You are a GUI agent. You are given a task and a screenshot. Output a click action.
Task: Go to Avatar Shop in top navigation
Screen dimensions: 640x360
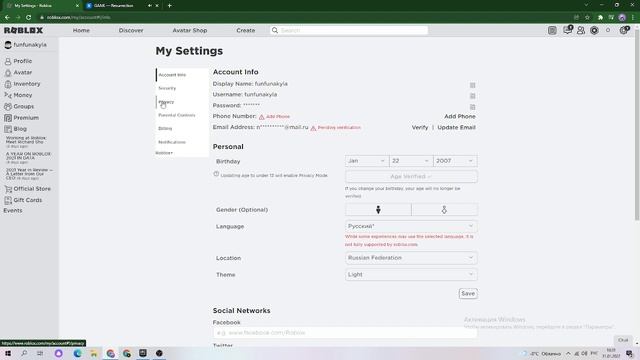pos(190,30)
